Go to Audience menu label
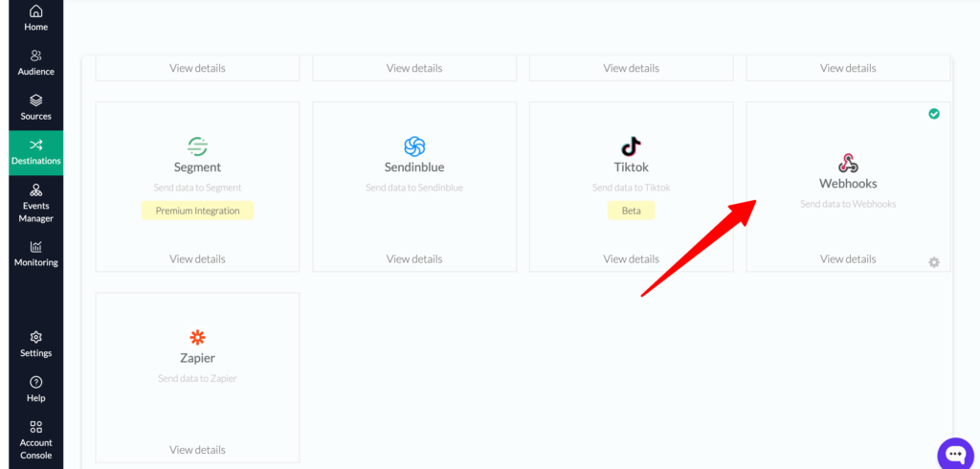 [x=35, y=71]
